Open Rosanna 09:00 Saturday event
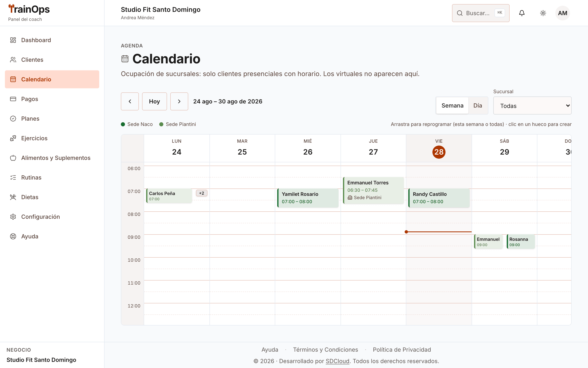Viewport: 588px width, 368px height. 521,242
